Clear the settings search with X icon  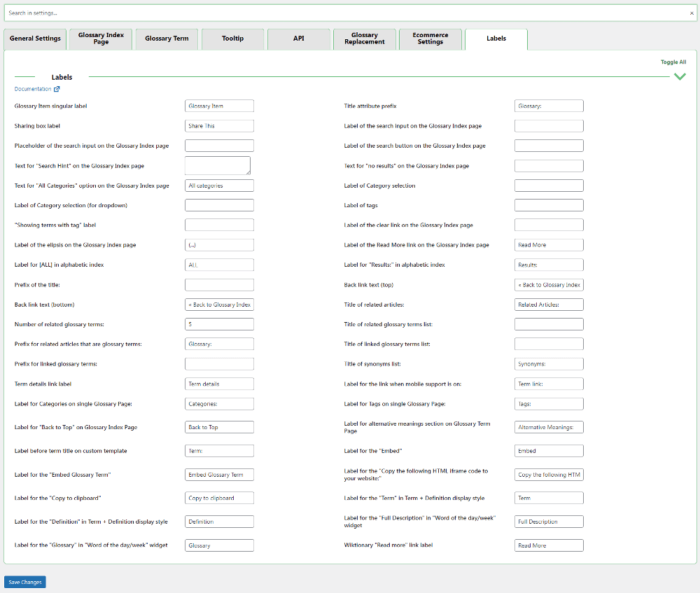click(692, 13)
